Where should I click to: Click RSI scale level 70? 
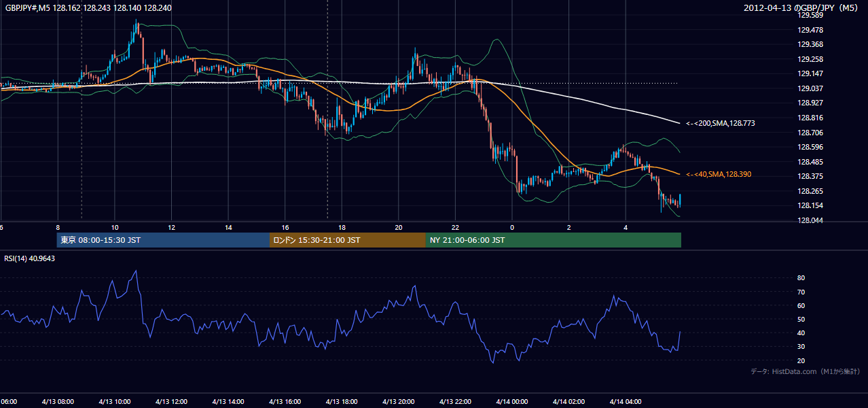click(801, 292)
